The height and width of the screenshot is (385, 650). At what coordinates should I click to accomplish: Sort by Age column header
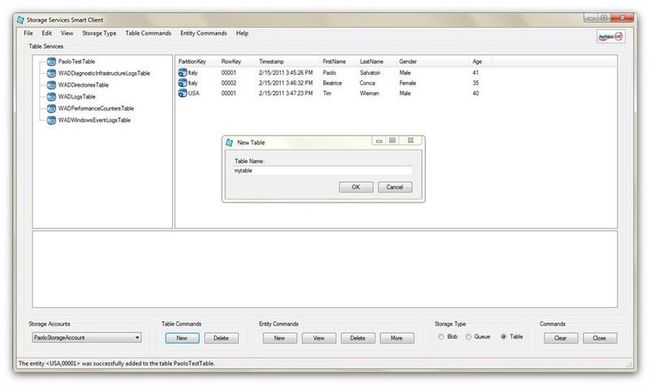click(x=477, y=61)
